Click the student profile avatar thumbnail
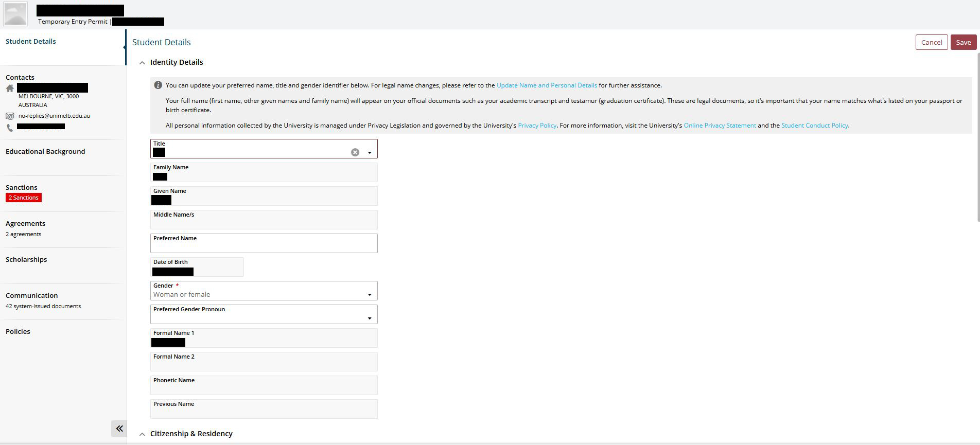The width and height of the screenshot is (980, 445). coord(15,14)
